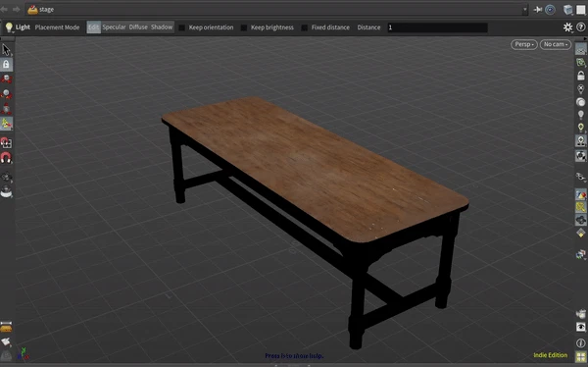
Task: Click the orange icon near bottom of left toolbar
Action: pos(6,327)
